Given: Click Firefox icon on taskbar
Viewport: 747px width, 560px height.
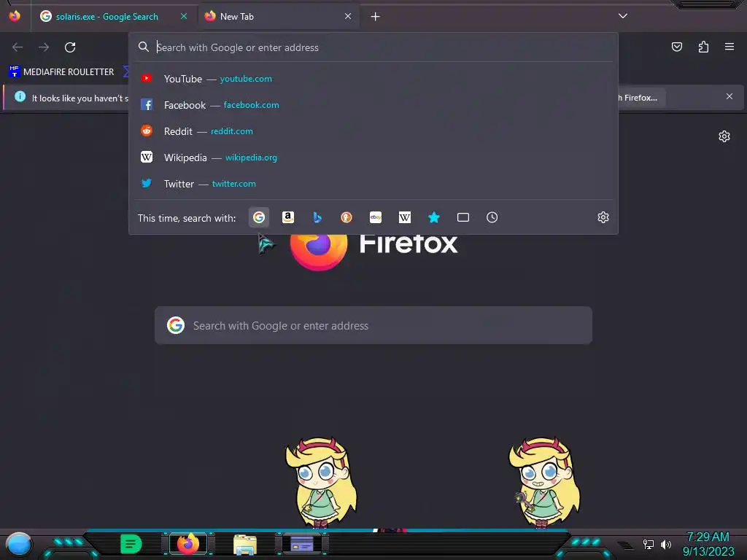Looking at the screenshot, I should [x=188, y=544].
